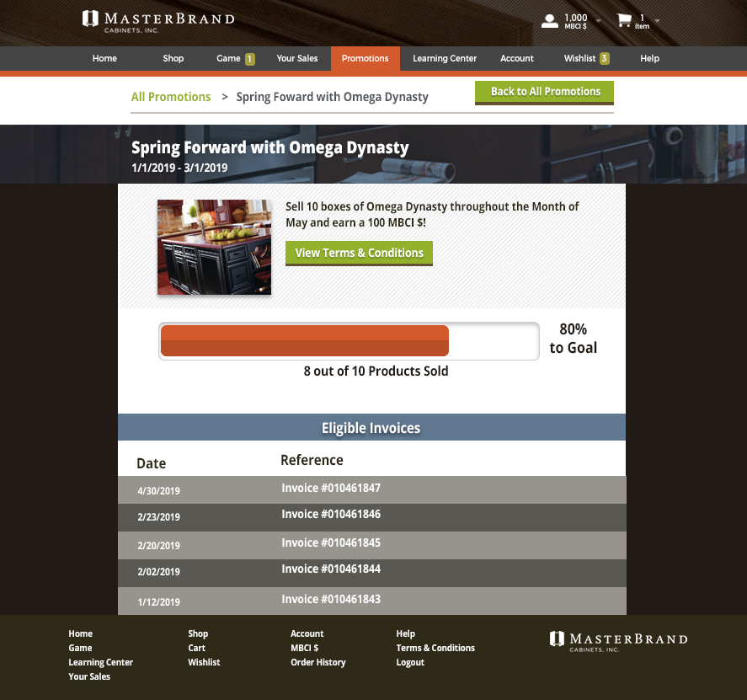Click the Eligible Invoices section header
The height and width of the screenshot is (700, 747).
coord(371,427)
